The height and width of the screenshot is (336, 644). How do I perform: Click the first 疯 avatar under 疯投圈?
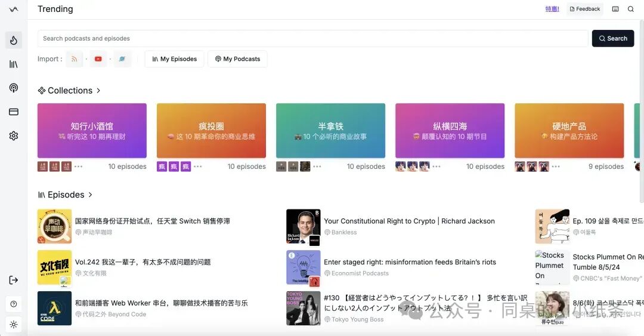click(162, 167)
